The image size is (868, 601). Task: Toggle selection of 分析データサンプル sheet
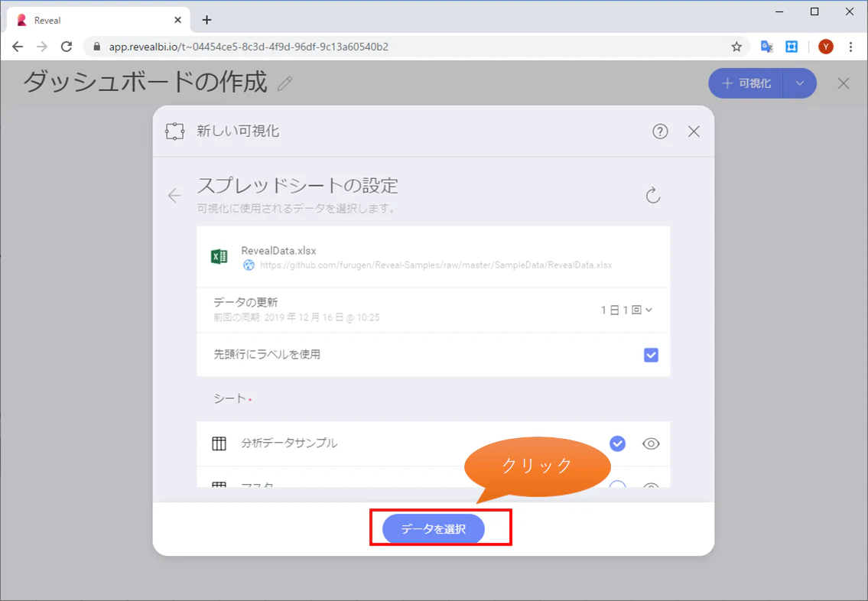617,443
